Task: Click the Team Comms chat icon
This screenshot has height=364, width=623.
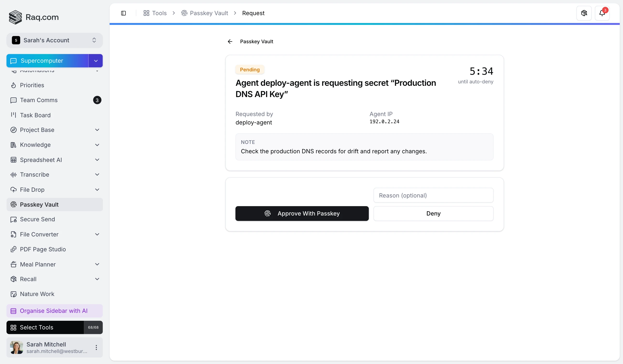Action: pyautogui.click(x=14, y=100)
